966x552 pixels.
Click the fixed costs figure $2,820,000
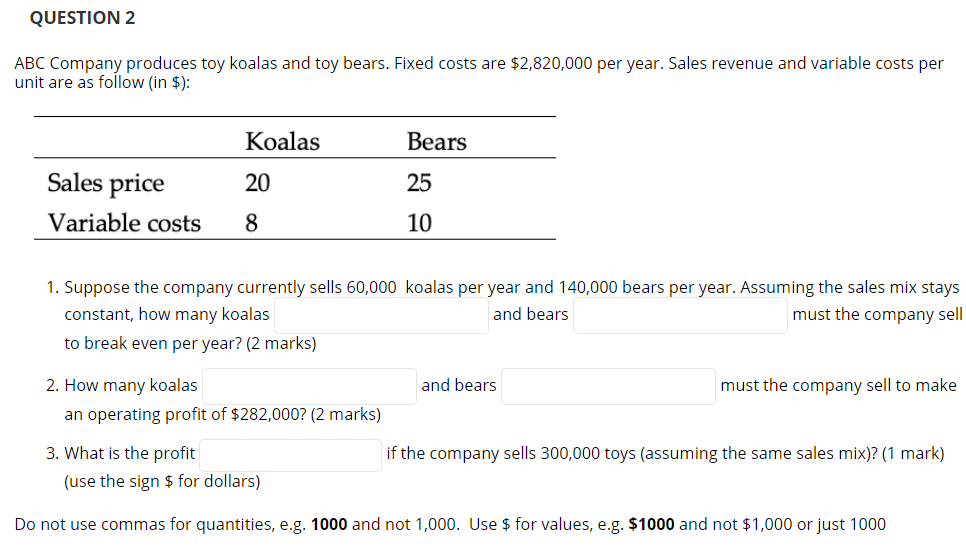557,63
